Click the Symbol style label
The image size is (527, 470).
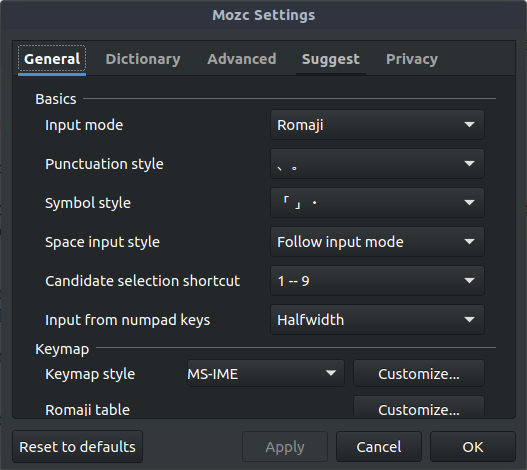[x=88, y=203]
